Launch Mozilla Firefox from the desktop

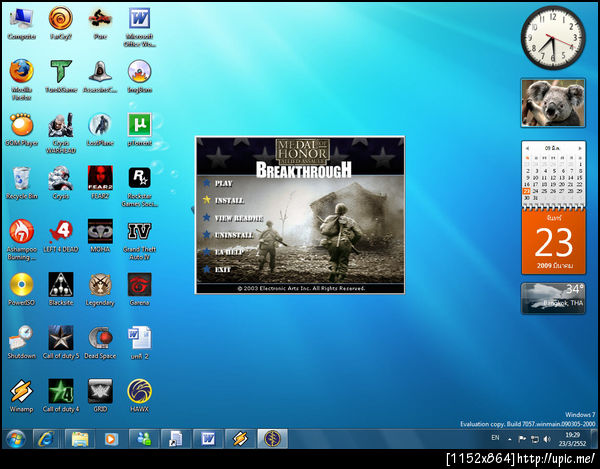tap(21, 80)
